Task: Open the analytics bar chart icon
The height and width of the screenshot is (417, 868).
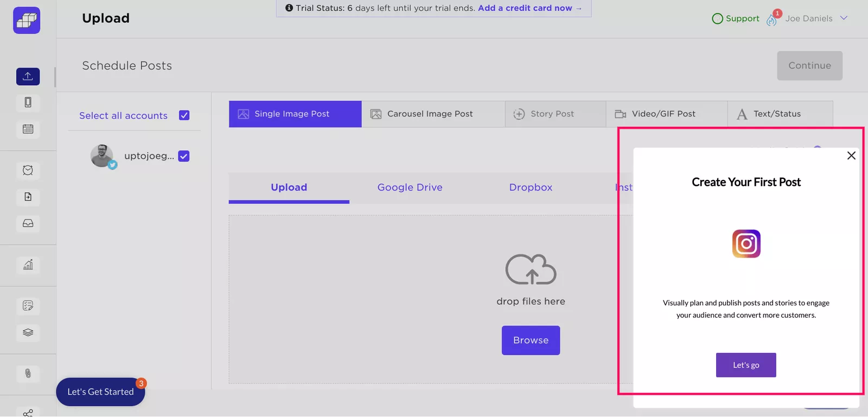Action: click(28, 265)
